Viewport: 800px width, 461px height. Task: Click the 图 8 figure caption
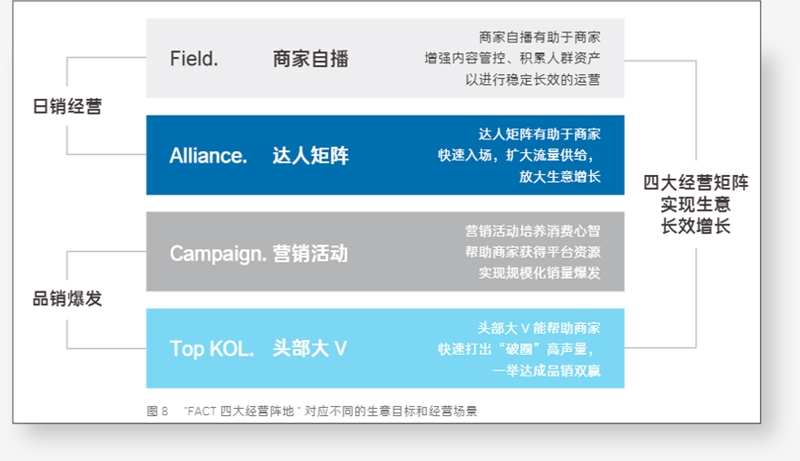[x=312, y=411]
